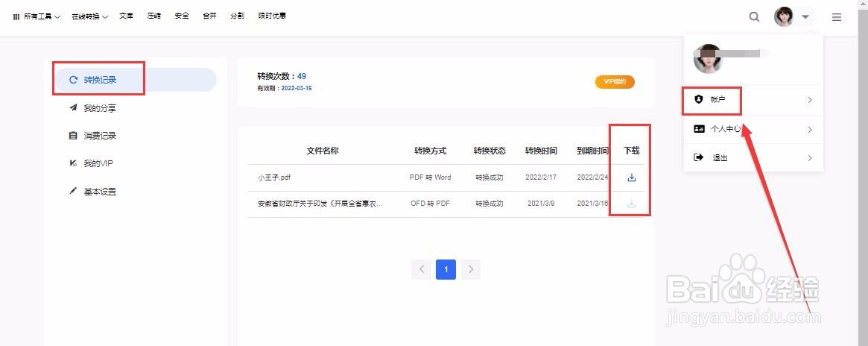Click the chevron next to 帐户
Screen dimensions: 868x346
point(810,100)
